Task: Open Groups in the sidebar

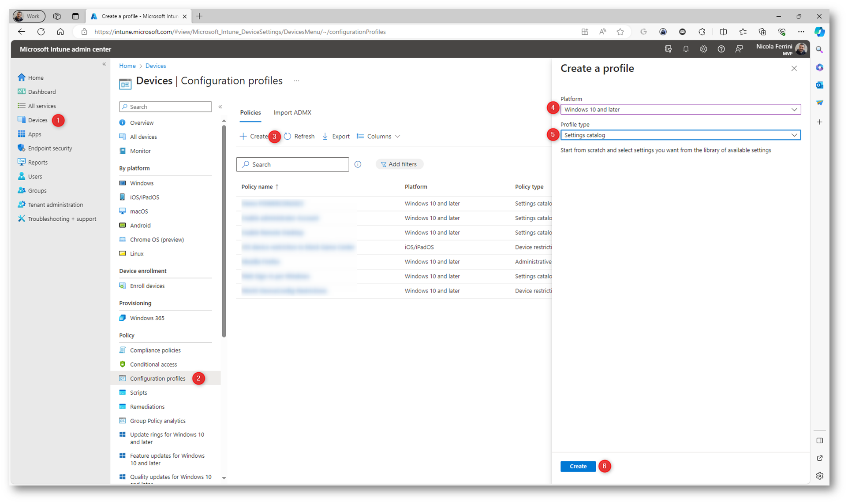Action: coord(32,190)
